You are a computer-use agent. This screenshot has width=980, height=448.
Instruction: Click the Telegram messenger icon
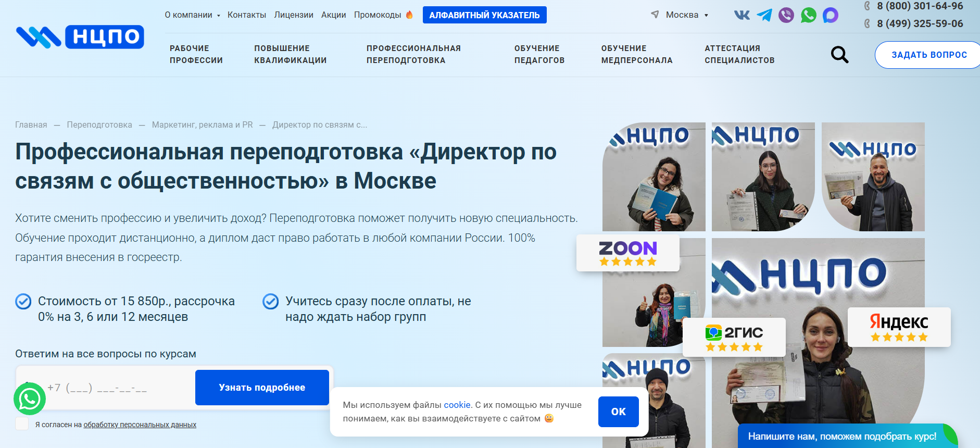pos(764,15)
